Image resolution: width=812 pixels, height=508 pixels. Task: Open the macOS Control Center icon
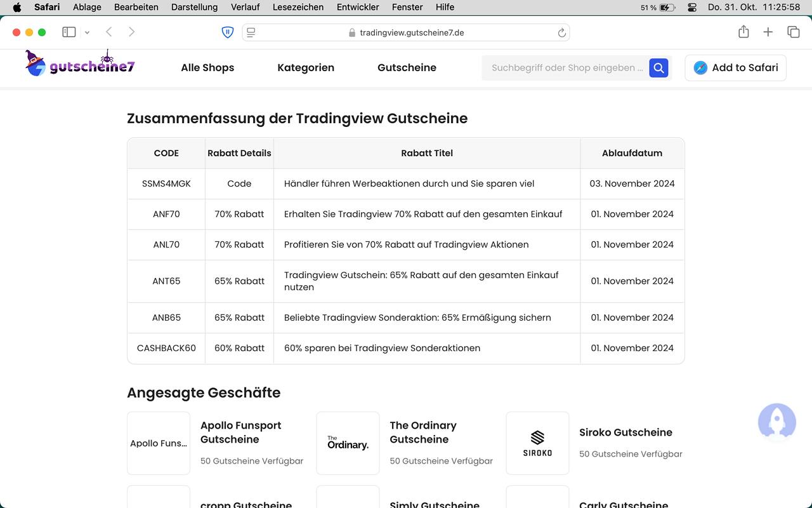pos(692,7)
